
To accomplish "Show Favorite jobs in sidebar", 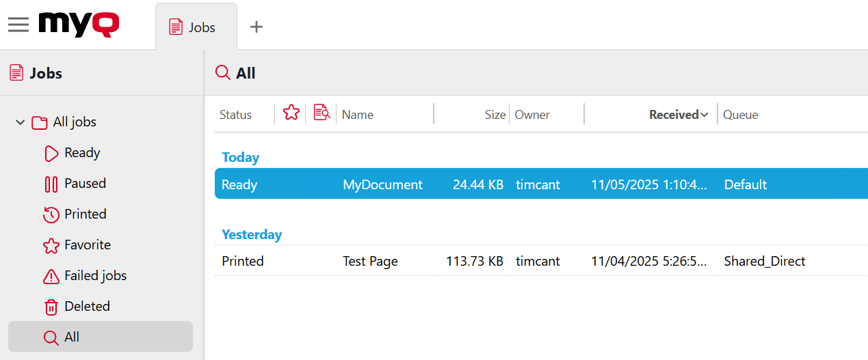I will tap(87, 245).
